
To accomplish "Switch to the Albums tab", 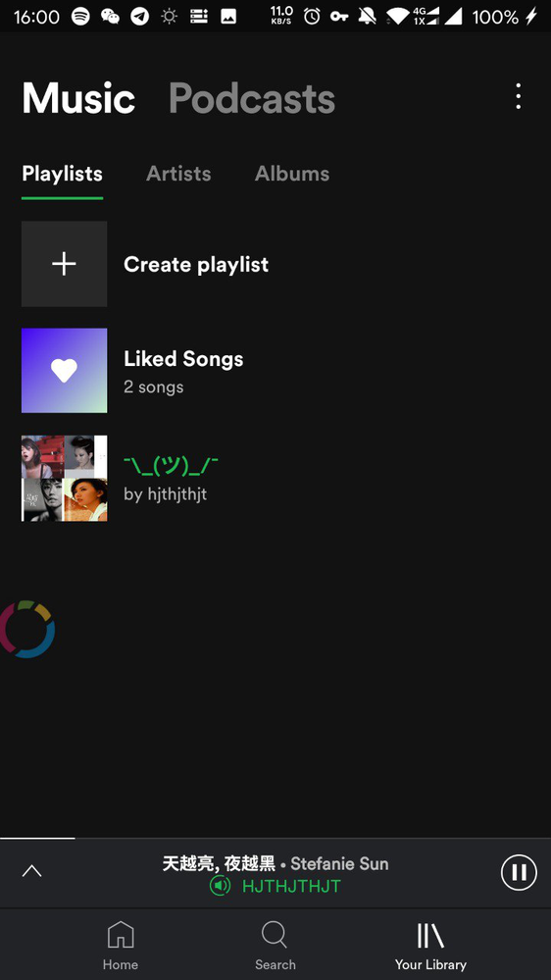I will (292, 174).
